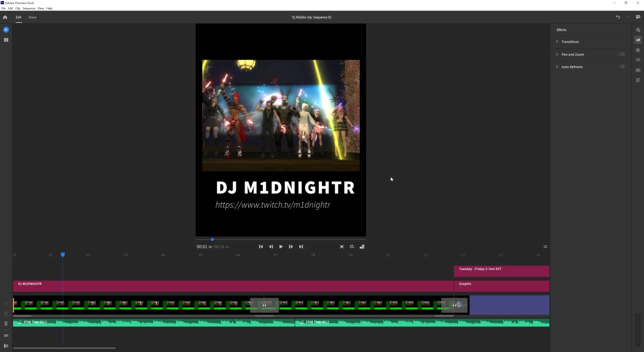
Task: Open the Color panel icon
Action: pyautogui.click(x=638, y=50)
